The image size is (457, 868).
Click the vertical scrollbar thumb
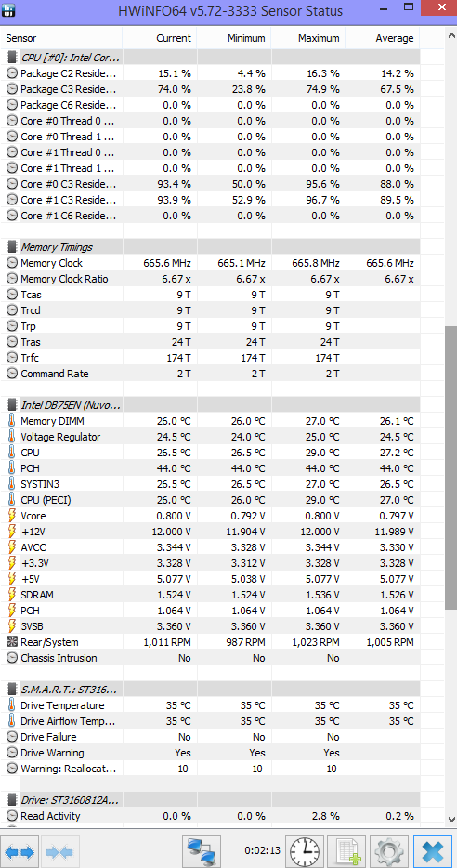coord(450,467)
